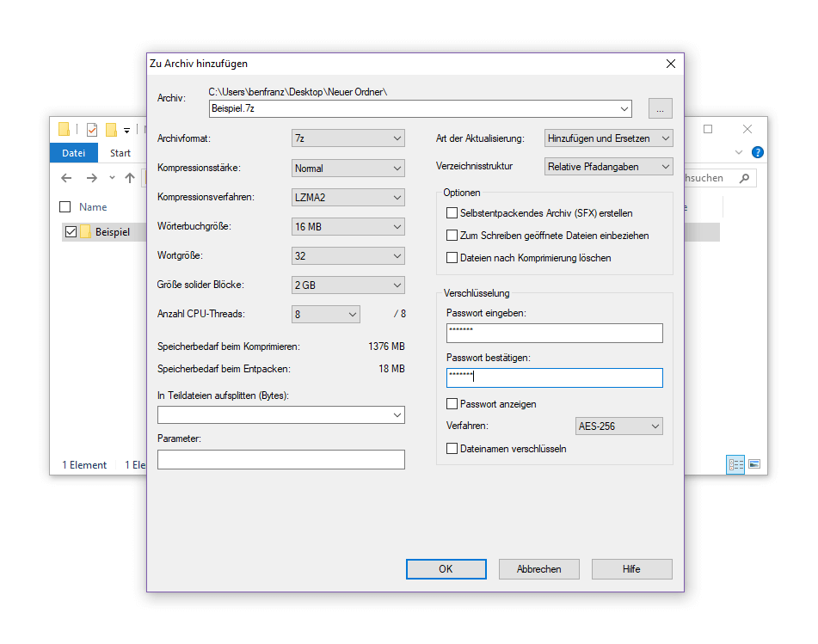Click the browse '...' button next to archive name
This screenshot has width=818, height=644.
[660, 108]
